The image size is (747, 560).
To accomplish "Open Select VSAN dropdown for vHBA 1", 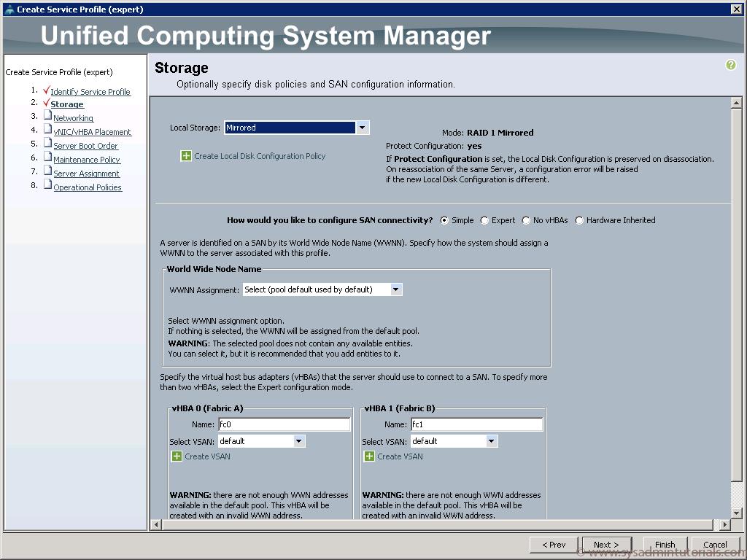I will click(491, 441).
